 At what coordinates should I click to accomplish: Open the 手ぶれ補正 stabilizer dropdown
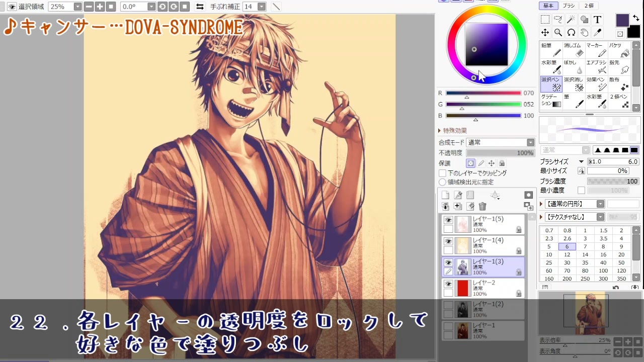261,7
